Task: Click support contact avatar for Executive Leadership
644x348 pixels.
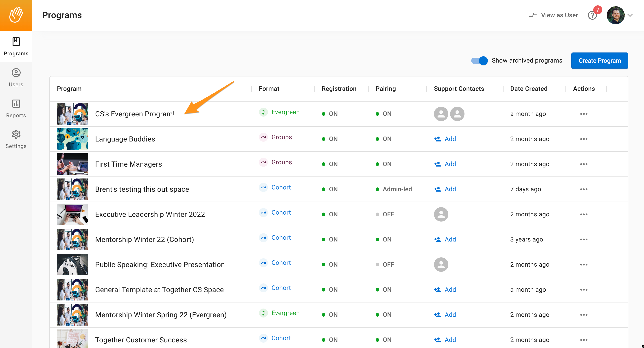Action: [x=441, y=214]
